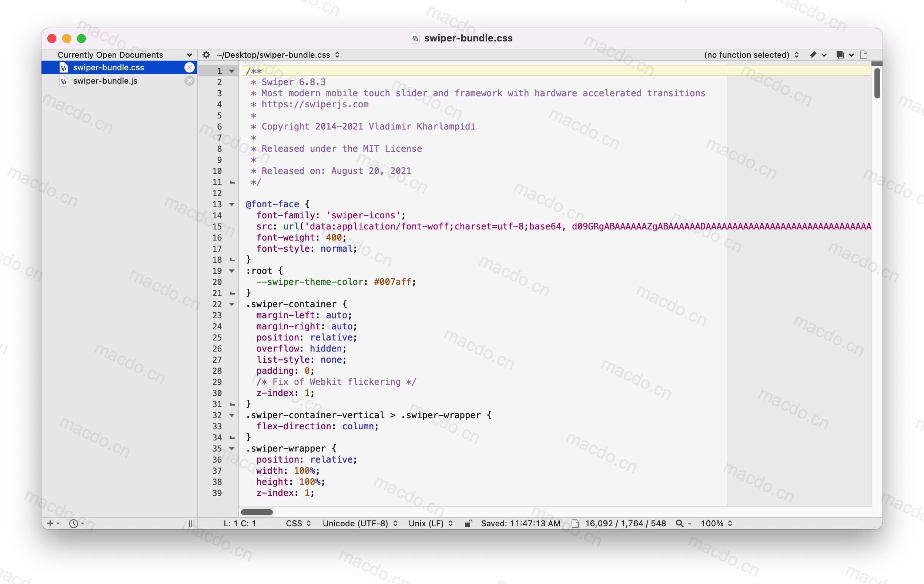Click the height: 100% declaration
The image size is (924, 584).
pyautogui.click(x=291, y=482)
